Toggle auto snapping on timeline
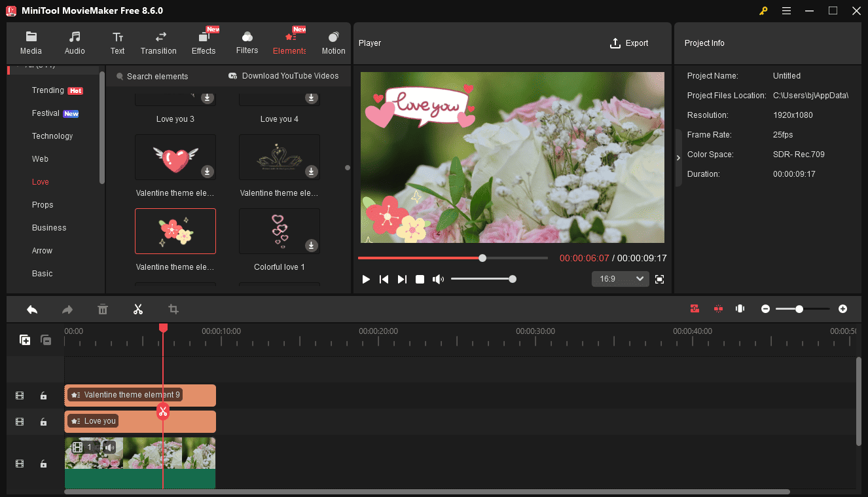 (x=695, y=308)
